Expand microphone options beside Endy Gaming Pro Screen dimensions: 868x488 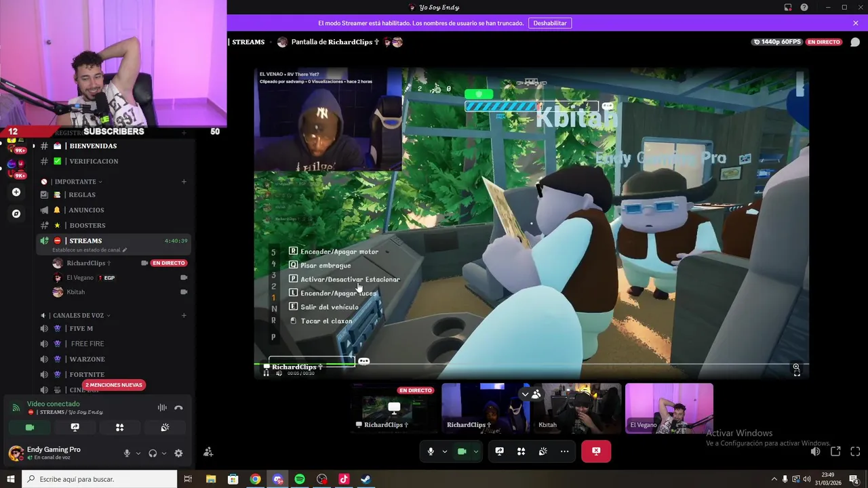(x=138, y=453)
